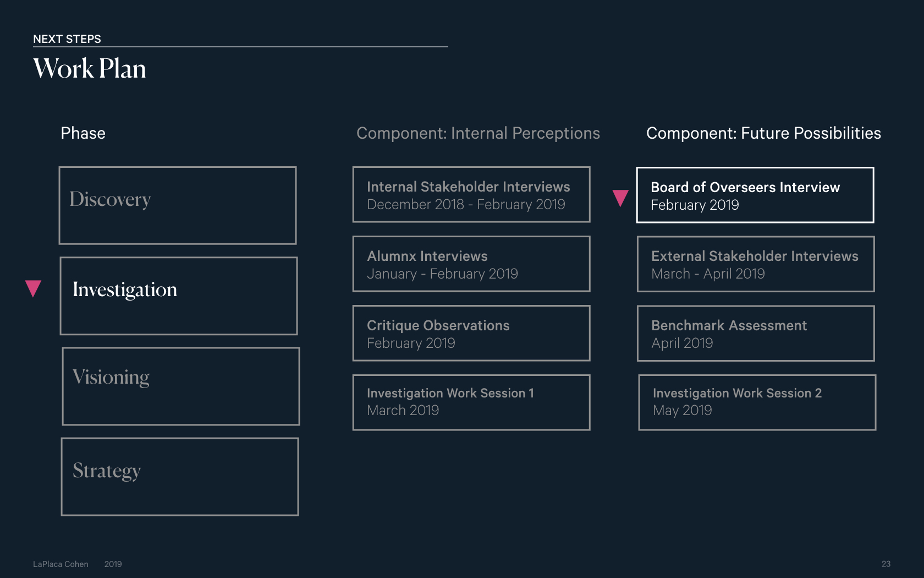
Task: Click External Stakeholder Interviews box
Action: pyautogui.click(x=756, y=264)
